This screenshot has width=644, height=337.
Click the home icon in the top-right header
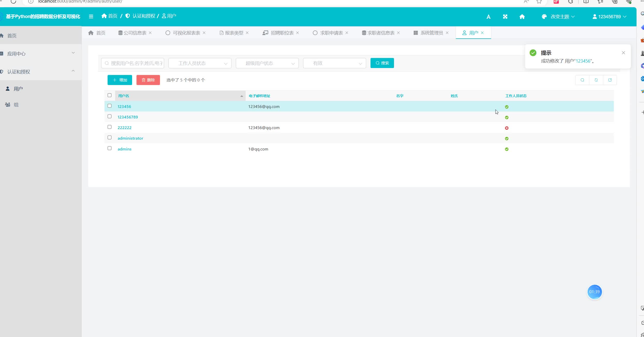(522, 17)
